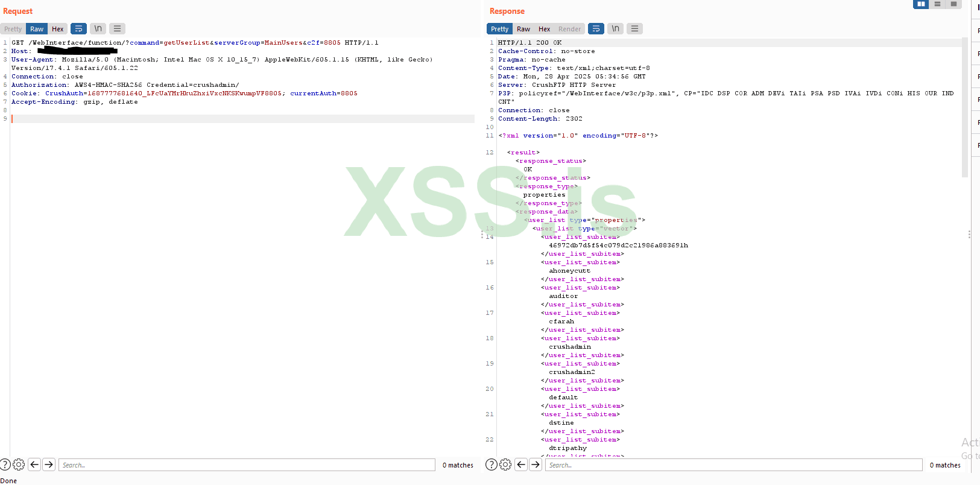This screenshot has width=980, height=485.
Task: Click the user entry '46972db7d5f54c079d2c21986a883691h'
Action: pos(619,246)
